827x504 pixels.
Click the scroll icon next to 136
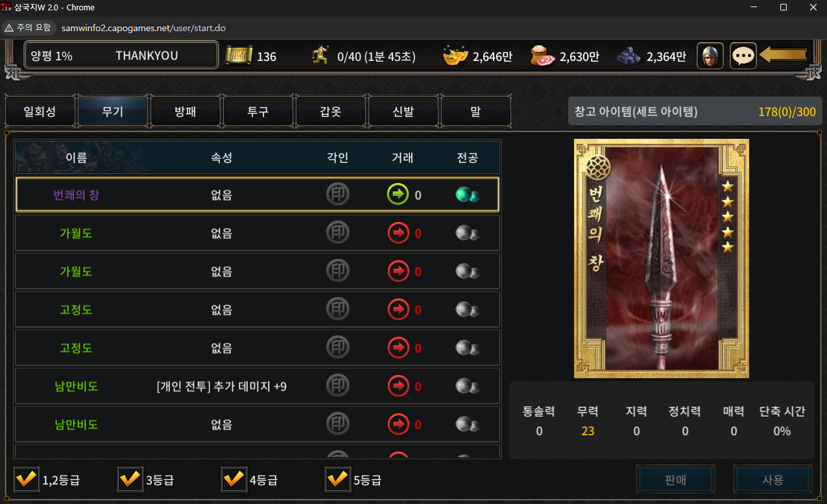pos(239,56)
